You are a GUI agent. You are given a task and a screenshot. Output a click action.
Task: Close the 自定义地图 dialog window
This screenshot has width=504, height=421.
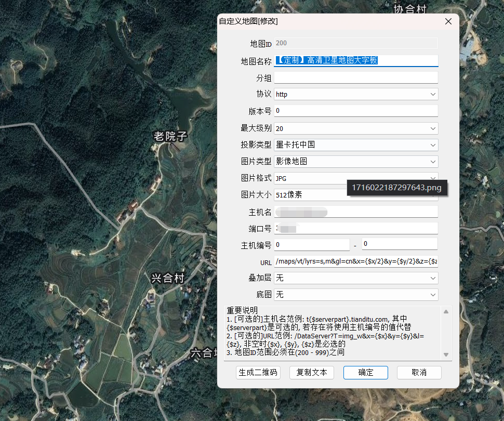tap(448, 21)
